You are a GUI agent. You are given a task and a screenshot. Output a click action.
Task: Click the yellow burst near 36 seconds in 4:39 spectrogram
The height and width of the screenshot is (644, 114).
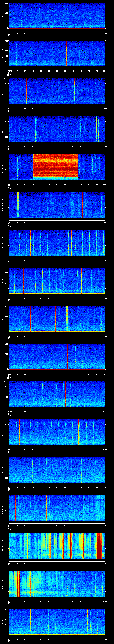(x=67, y=318)
